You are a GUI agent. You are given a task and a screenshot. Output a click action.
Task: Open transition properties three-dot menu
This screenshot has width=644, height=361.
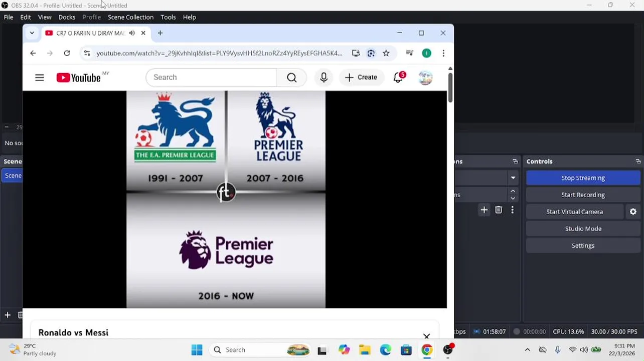point(512,210)
